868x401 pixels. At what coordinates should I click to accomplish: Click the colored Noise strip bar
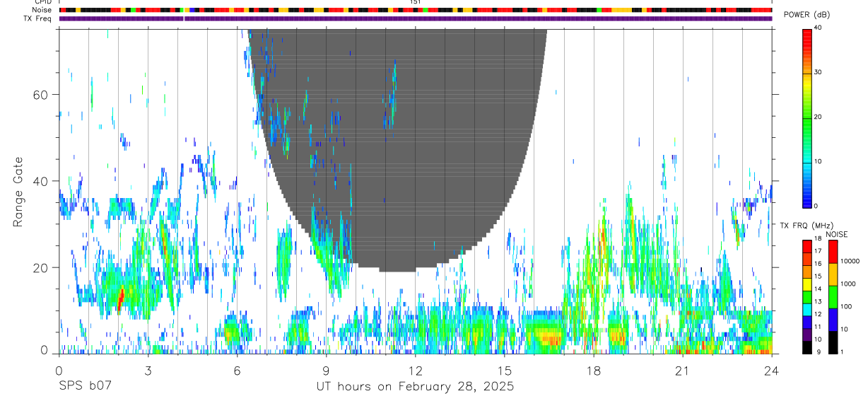(416, 10)
